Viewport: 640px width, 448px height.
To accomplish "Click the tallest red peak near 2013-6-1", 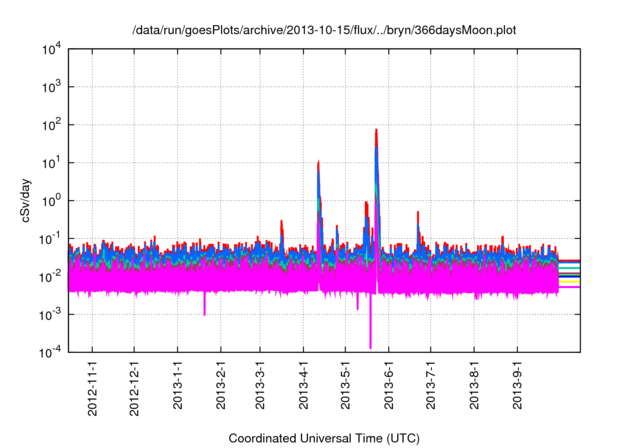I will click(x=376, y=131).
